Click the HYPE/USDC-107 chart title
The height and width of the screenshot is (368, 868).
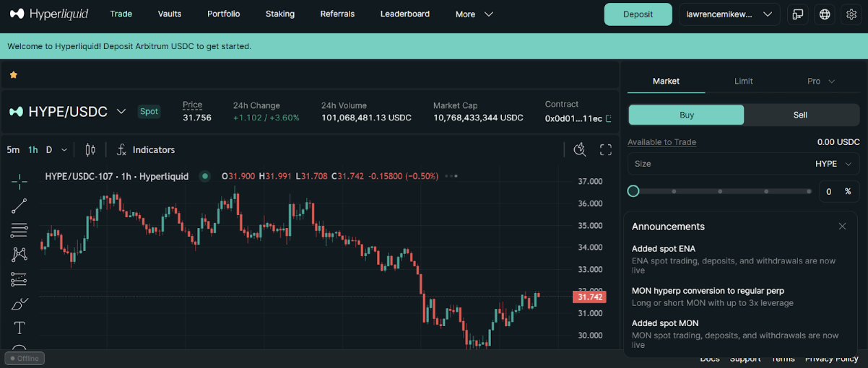click(x=116, y=176)
